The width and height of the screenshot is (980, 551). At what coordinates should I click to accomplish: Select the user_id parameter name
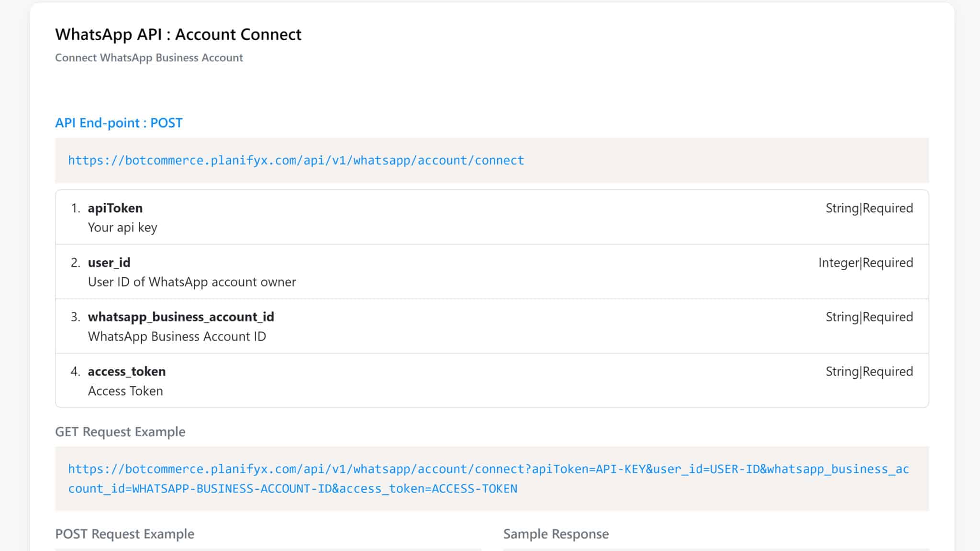point(109,263)
